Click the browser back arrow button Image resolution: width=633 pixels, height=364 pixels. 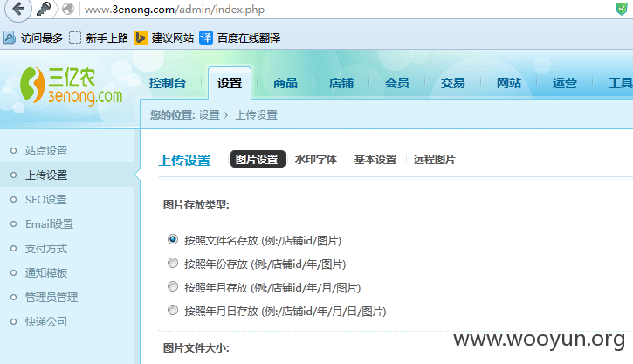pyautogui.click(x=17, y=9)
